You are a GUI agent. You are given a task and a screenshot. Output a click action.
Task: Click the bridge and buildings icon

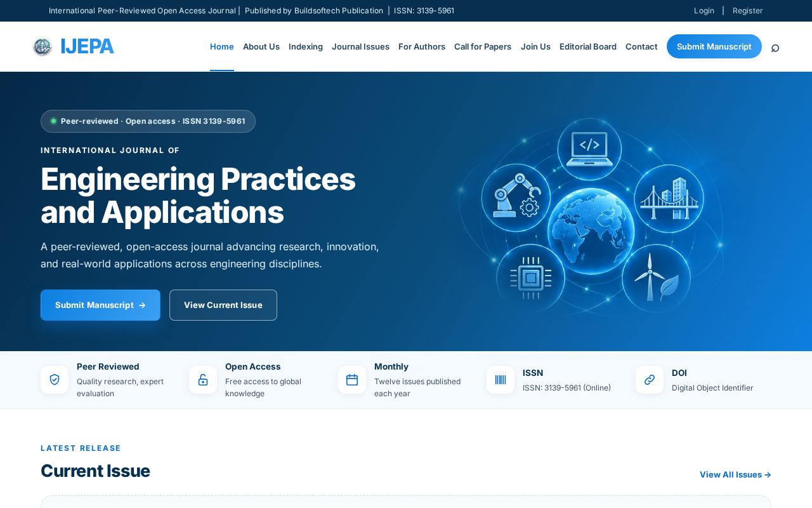coord(669,199)
